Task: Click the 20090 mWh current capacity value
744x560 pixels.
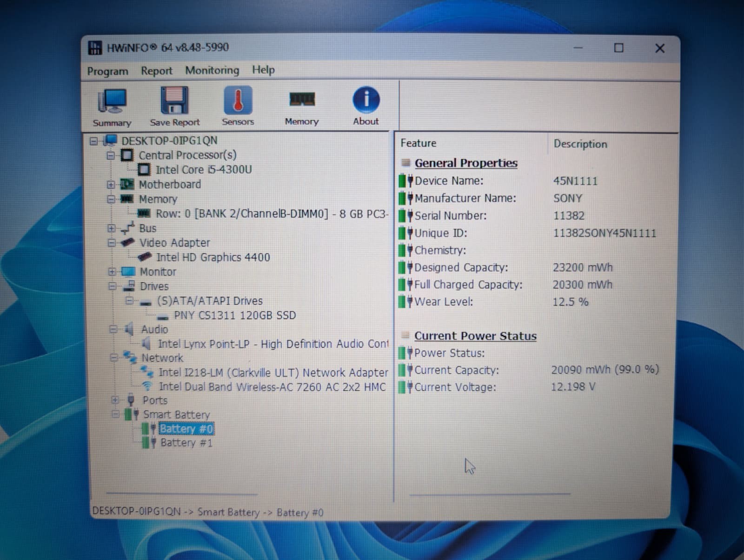Action: [x=605, y=370]
